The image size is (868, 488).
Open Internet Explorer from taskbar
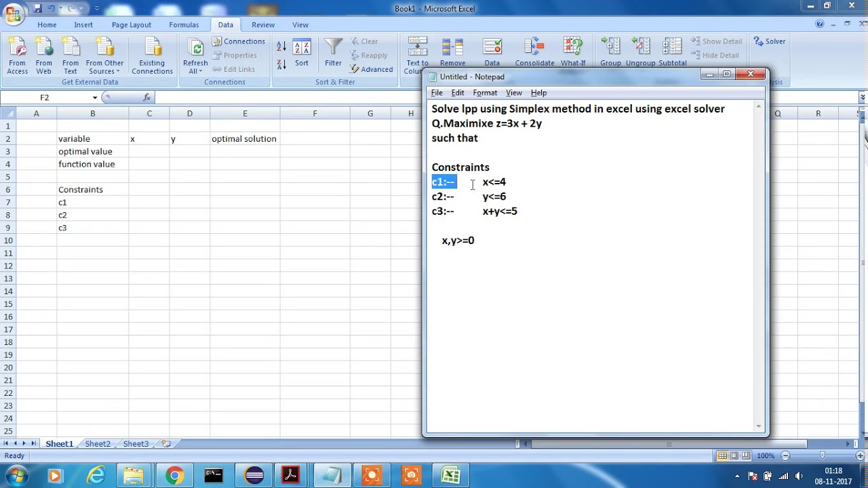(96, 476)
